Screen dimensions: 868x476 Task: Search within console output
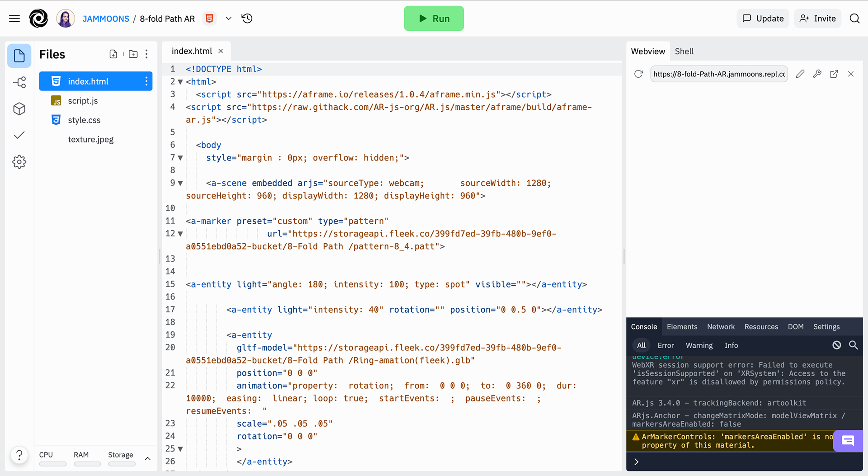click(x=853, y=345)
